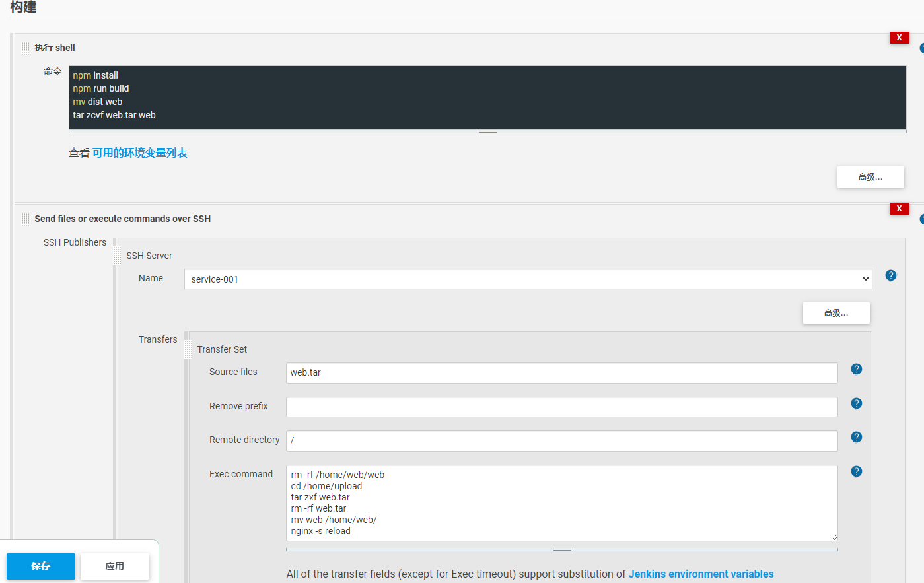The image size is (924, 583).
Task: Open the SSH Server Name dropdown
Action: click(528, 279)
